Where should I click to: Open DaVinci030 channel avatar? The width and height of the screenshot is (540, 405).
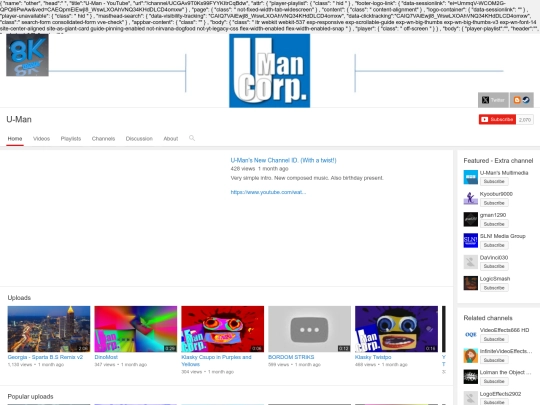pos(470,262)
